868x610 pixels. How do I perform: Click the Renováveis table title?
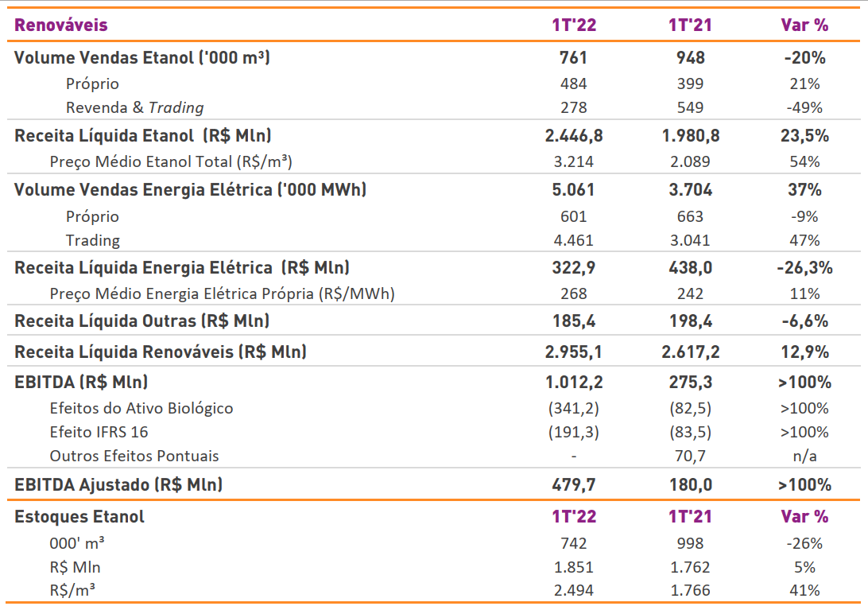pos(61,25)
